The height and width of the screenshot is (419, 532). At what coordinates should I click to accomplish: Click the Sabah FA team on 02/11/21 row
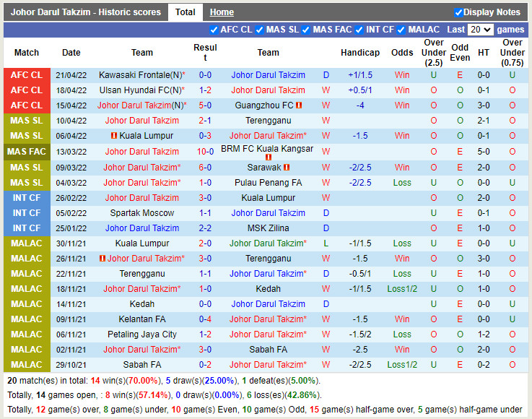[268, 350]
